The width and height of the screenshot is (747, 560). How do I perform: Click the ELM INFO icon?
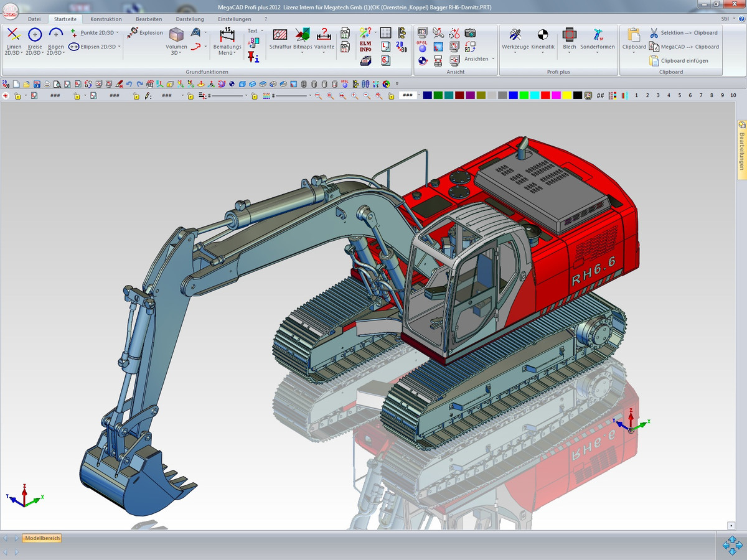(x=366, y=47)
